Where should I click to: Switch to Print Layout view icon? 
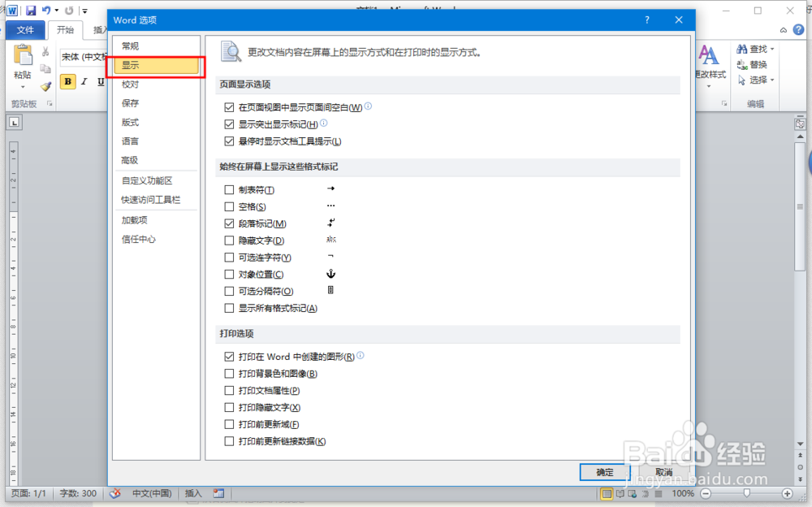[x=607, y=493]
